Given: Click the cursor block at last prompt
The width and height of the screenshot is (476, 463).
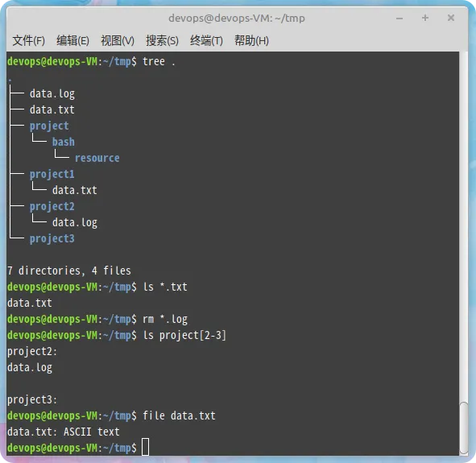Looking at the screenshot, I should coord(146,447).
